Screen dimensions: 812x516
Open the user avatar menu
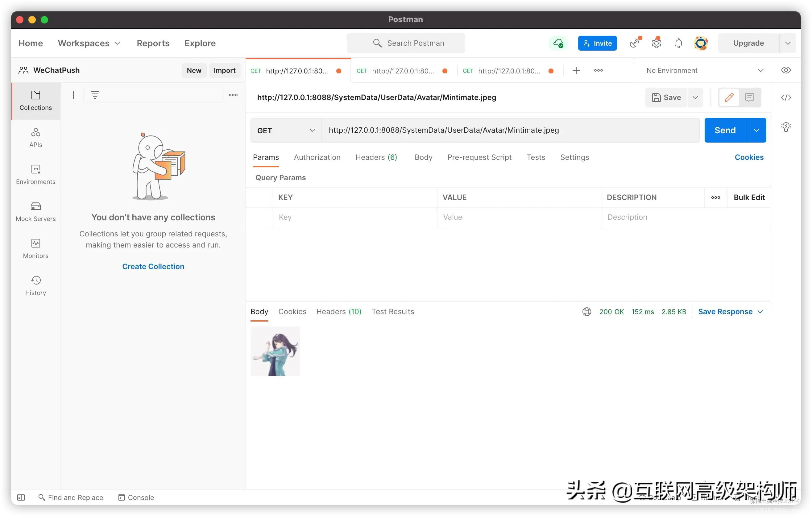(x=701, y=43)
